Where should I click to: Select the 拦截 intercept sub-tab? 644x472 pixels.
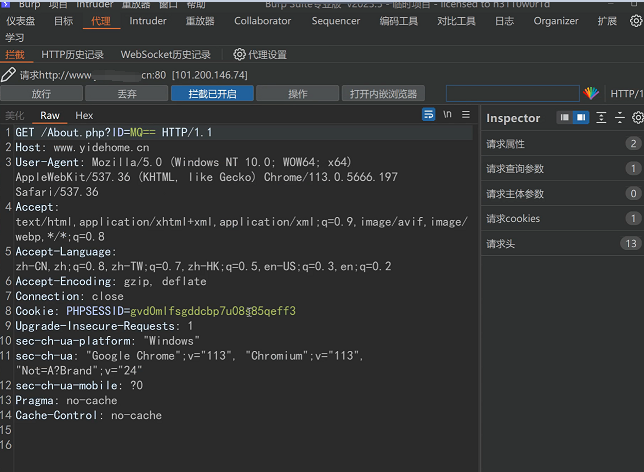[15, 54]
